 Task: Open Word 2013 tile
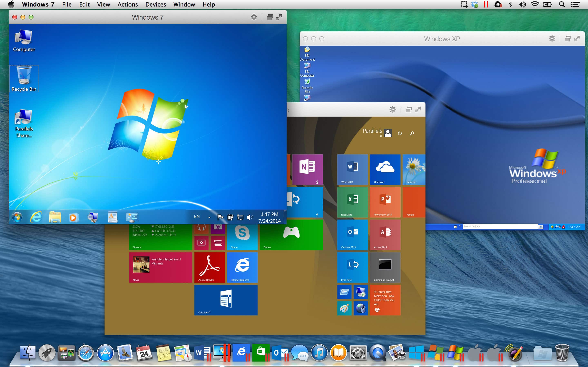pyautogui.click(x=352, y=169)
